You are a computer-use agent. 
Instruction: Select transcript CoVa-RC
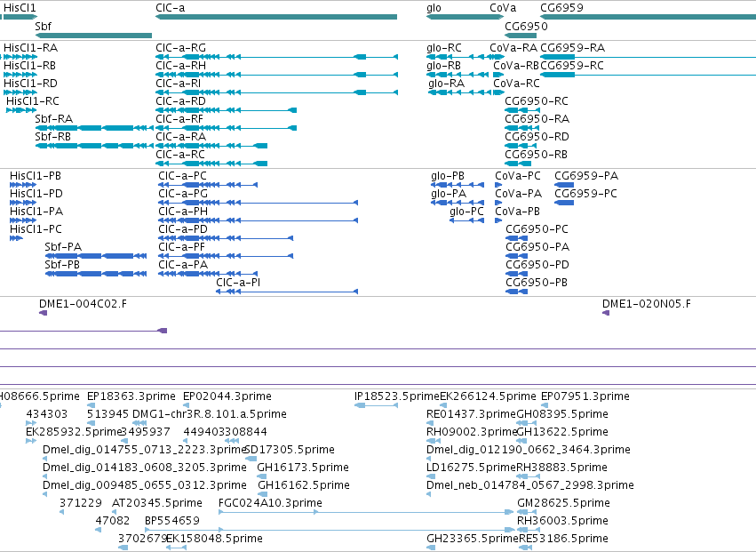[516, 84]
